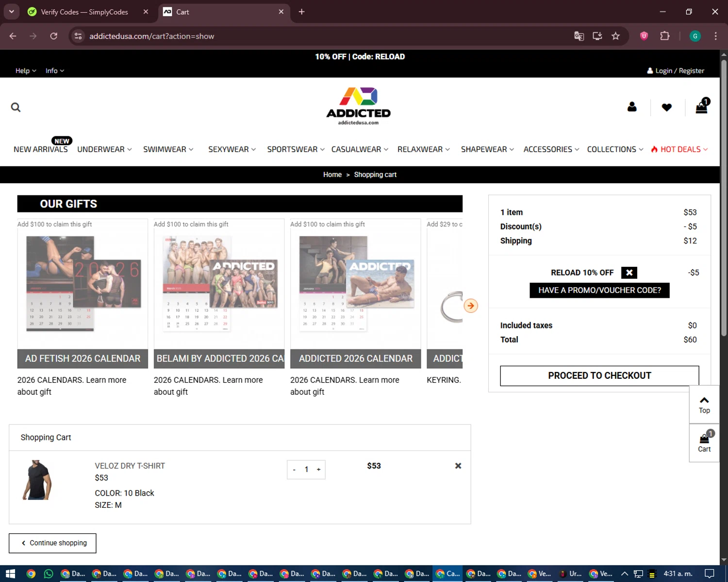
Task: Increase Veloz T-Shirt quantity with plus
Action: (x=318, y=469)
